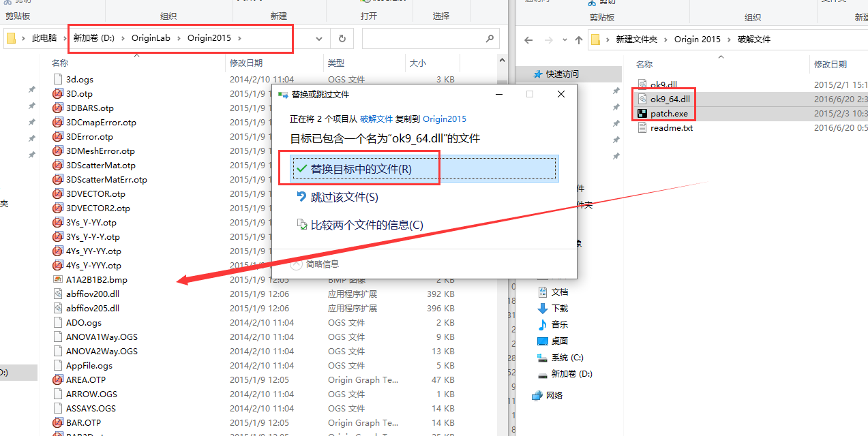Click the 3DMeshError.otp file icon
This screenshot has width=868, height=436.
tap(58, 151)
